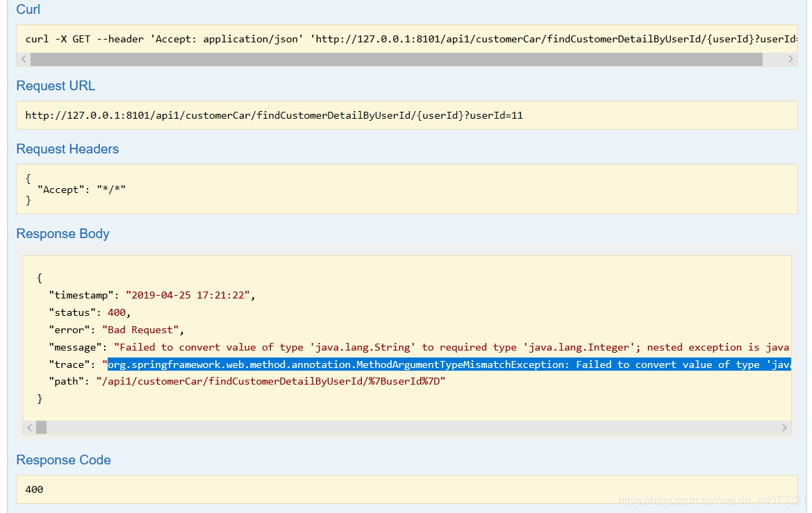812x513 pixels.
Task: Click right arrow of Response Body scrollbar
Action: (x=784, y=428)
